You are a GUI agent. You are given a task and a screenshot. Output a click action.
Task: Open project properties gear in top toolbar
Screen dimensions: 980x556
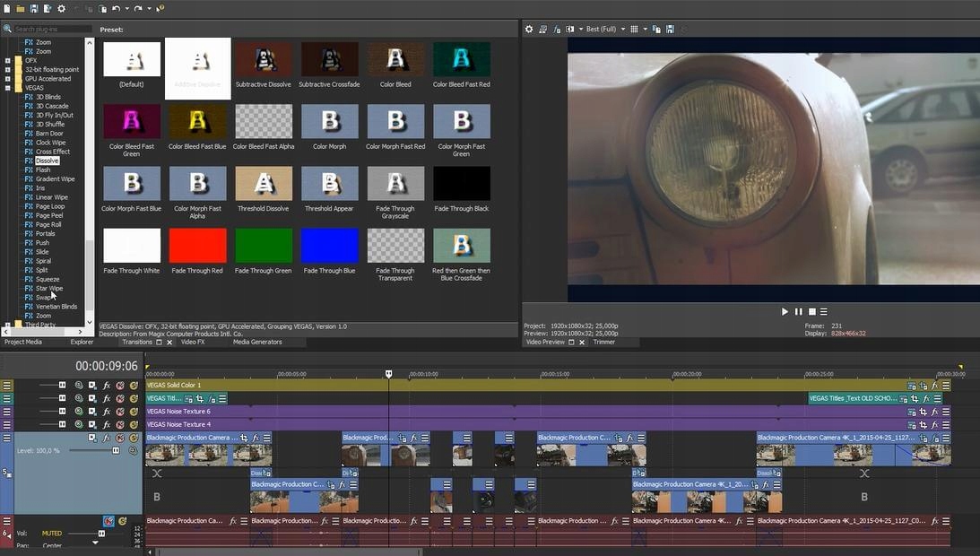click(x=61, y=8)
